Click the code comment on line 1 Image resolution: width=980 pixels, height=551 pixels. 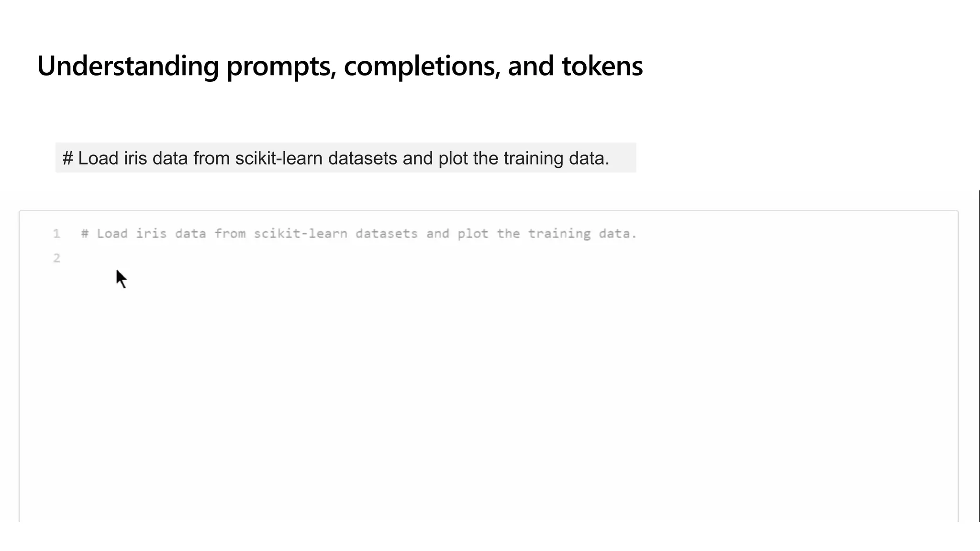[359, 233]
